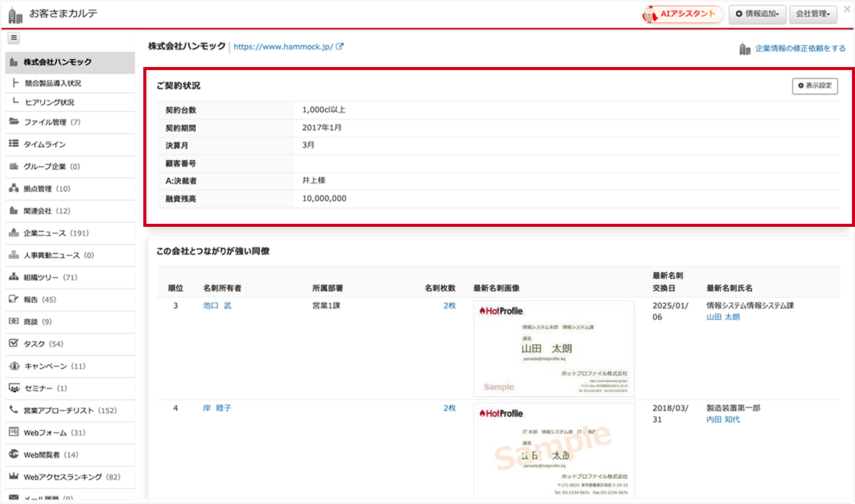Click the Task checkmark icon in the sidebar
Viewport: 855px width, 504px height.
[14, 343]
